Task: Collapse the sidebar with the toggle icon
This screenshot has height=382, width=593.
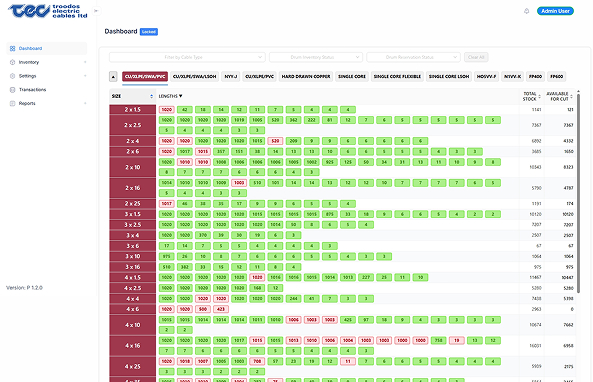Action: (96, 11)
